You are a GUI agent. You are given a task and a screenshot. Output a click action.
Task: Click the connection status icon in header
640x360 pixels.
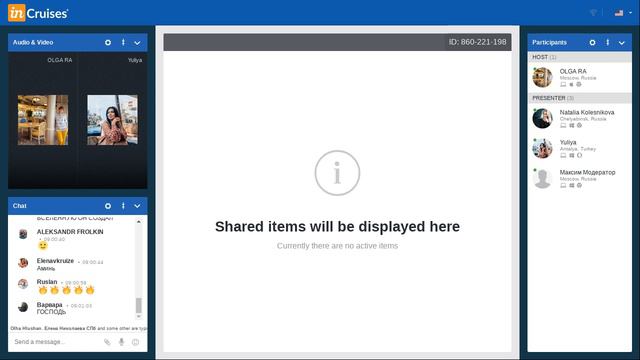point(593,13)
